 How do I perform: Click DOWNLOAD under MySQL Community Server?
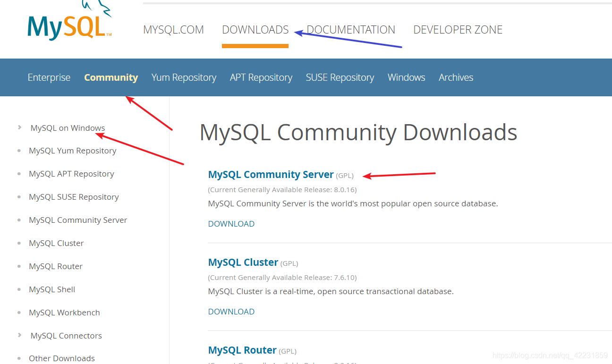click(x=231, y=224)
